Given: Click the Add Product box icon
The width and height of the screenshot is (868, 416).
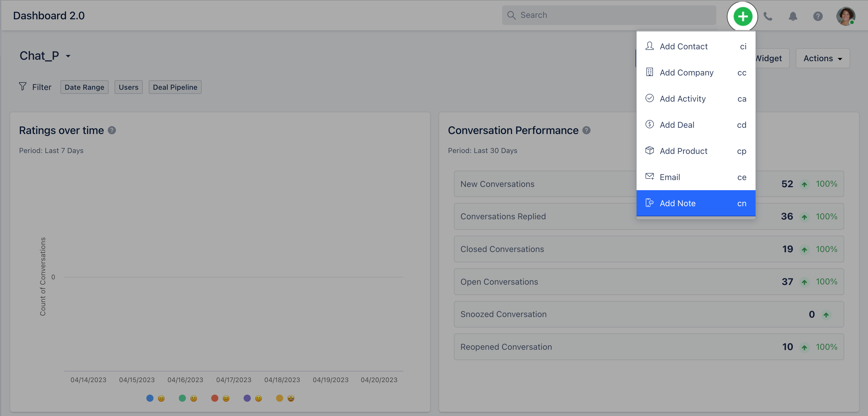Looking at the screenshot, I should pos(649,150).
